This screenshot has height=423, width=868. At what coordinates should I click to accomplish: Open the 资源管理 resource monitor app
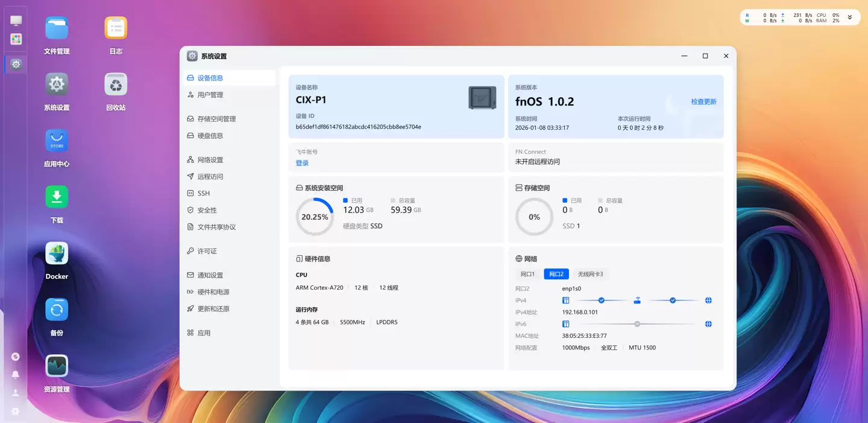[56, 366]
